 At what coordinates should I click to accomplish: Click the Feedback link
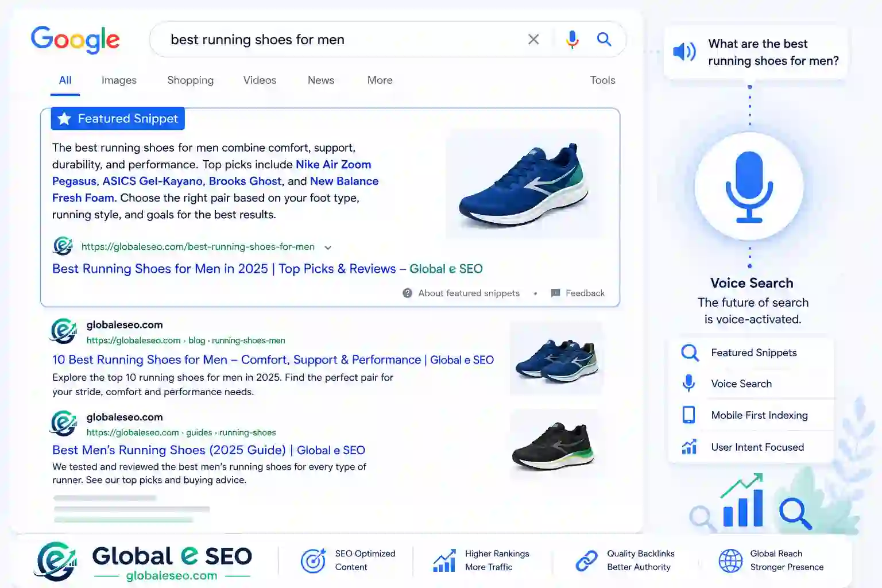point(585,293)
